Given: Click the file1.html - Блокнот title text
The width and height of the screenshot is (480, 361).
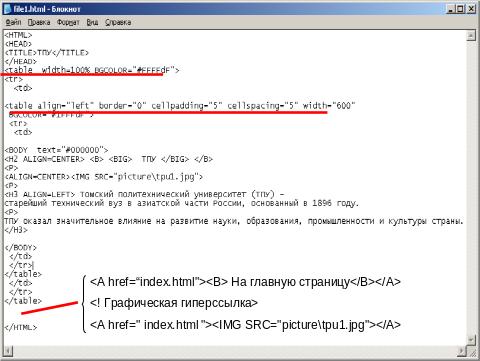Looking at the screenshot, I should [47, 9].
